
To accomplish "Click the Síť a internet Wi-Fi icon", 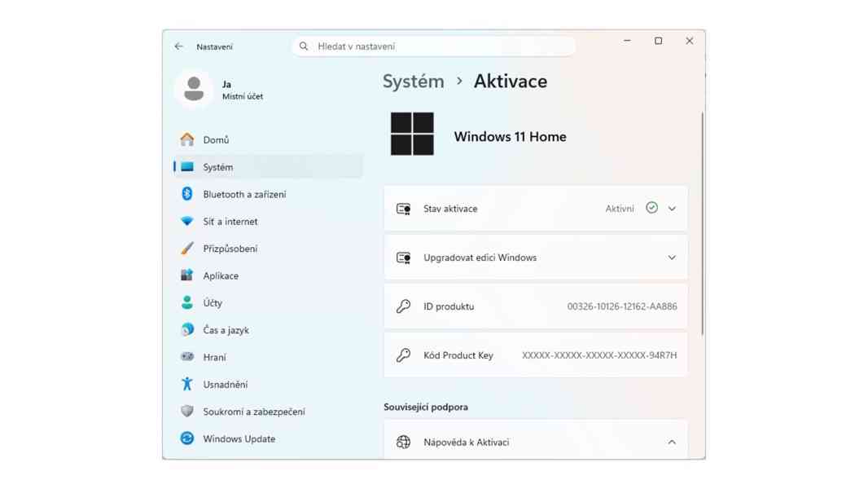I will (187, 221).
